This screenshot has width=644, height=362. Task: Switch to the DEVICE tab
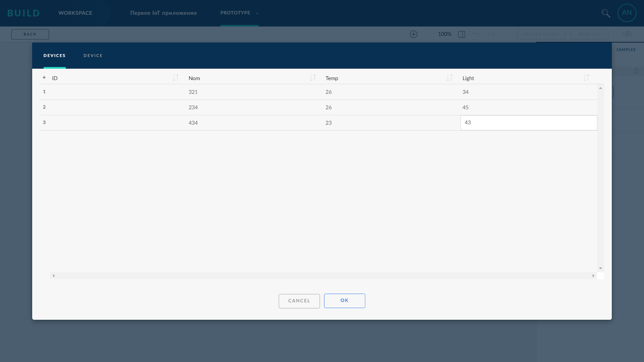point(93,56)
